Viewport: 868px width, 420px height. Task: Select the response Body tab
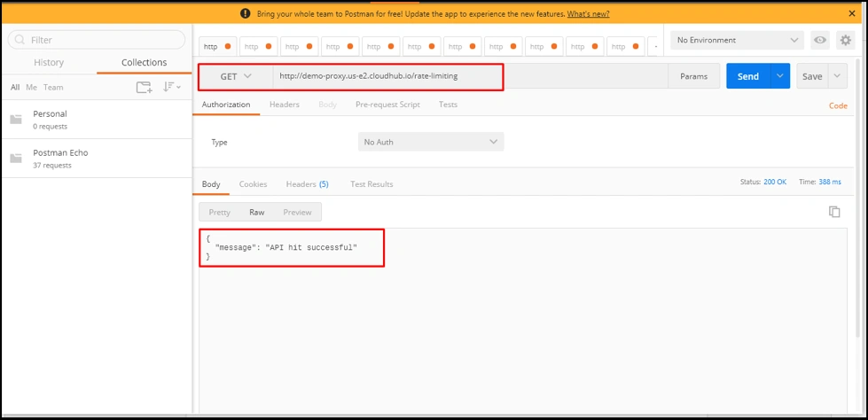click(x=211, y=184)
